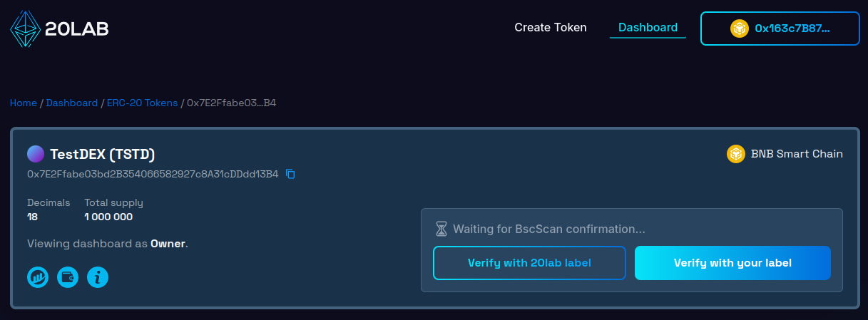Open ERC-20 Tokens breadcrumb link
This screenshot has width=868, height=320.
click(143, 103)
